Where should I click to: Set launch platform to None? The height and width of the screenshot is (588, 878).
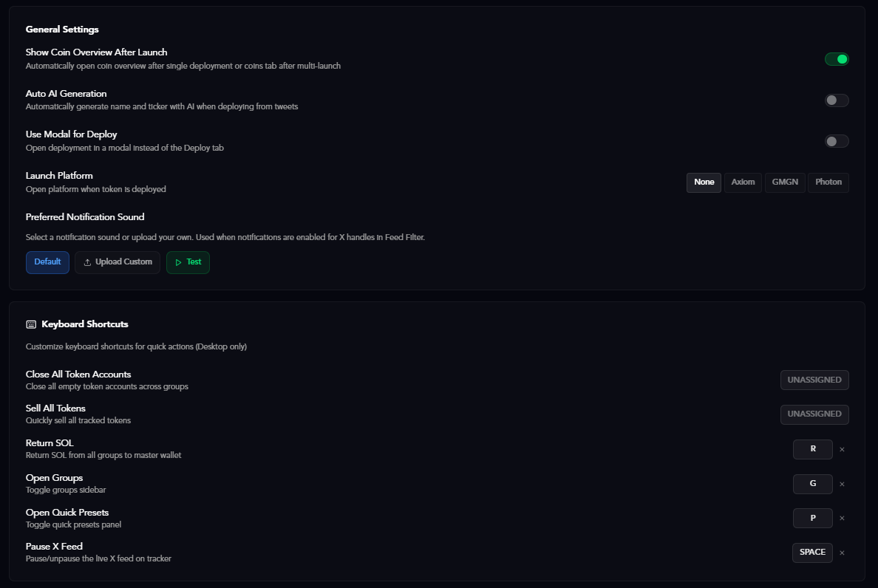pos(704,182)
